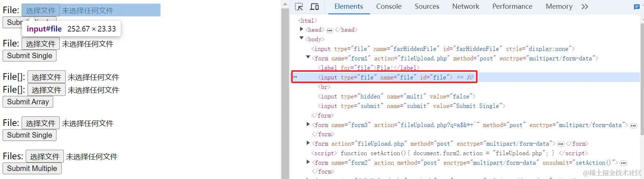Click the highlighted choose file button at top

(41, 10)
